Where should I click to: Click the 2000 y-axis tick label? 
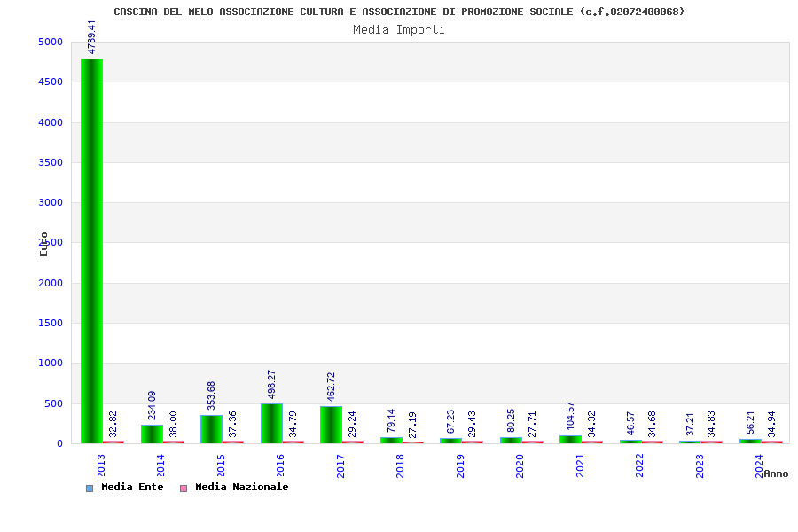click(x=51, y=283)
